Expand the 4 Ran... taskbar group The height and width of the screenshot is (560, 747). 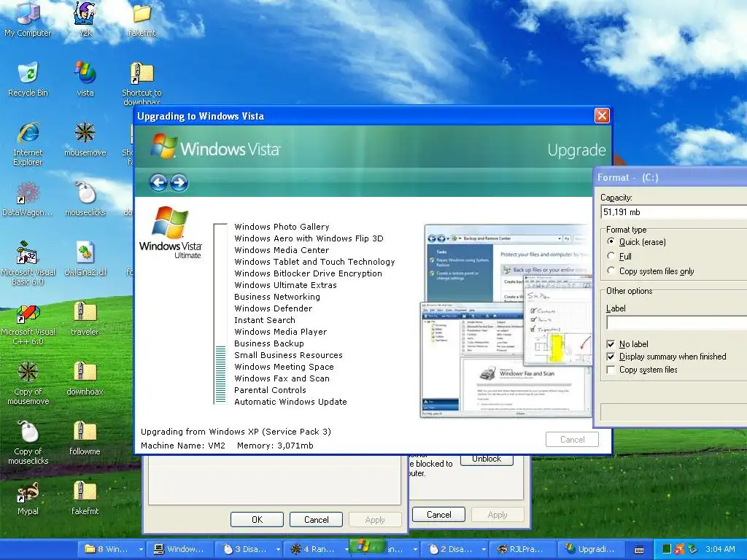(x=347, y=550)
